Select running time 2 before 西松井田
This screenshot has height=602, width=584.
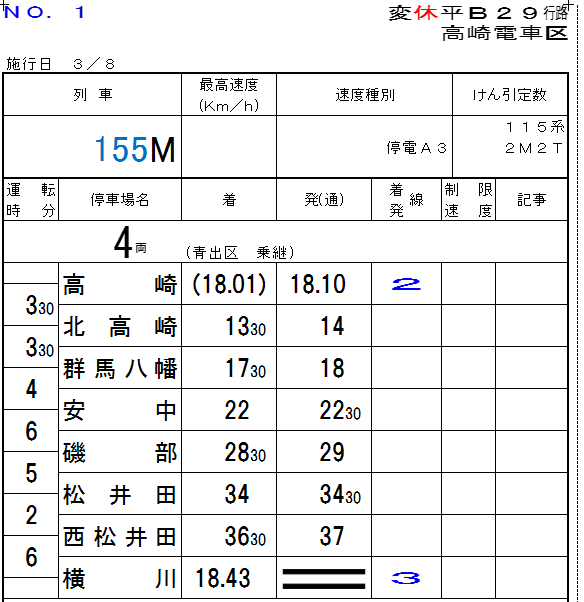click(31, 515)
